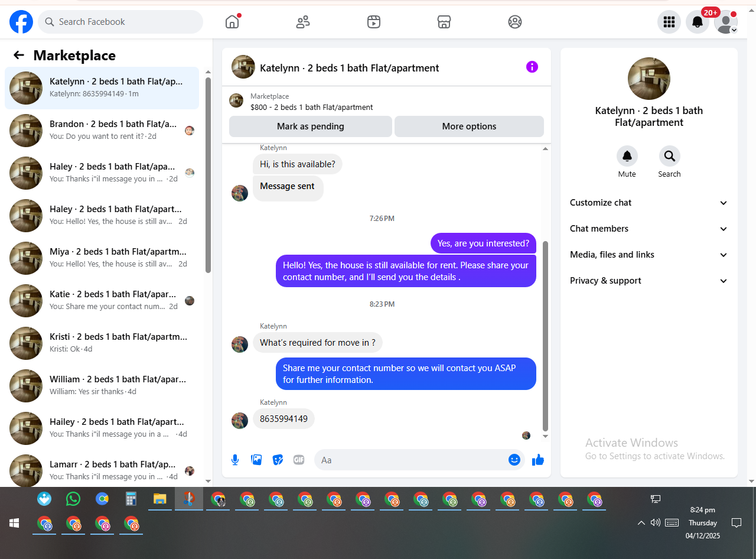Viewport: 756px width, 559px height.
Task: Mute this conversation with bell icon
Action: [627, 156]
